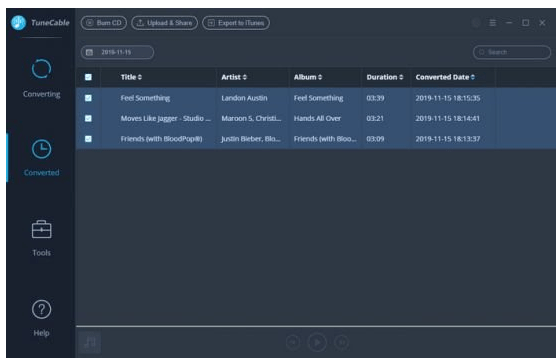The image size is (559, 362).
Task: Maximize the TuneCable window
Action: pos(525,23)
